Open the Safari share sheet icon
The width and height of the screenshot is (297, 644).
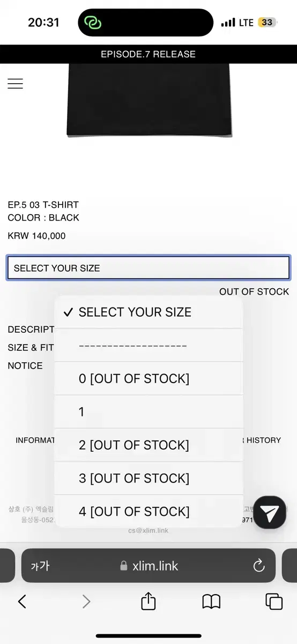click(148, 601)
